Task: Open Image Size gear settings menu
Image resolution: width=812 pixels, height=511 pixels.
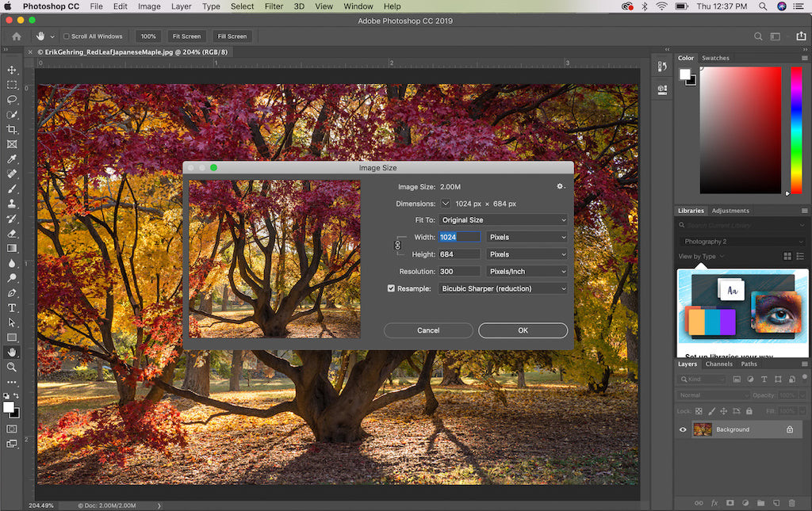Action: (561, 187)
